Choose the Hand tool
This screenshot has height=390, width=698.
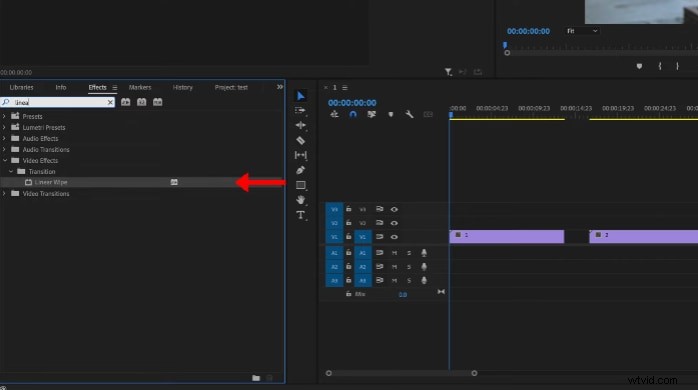[x=301, y=200]
